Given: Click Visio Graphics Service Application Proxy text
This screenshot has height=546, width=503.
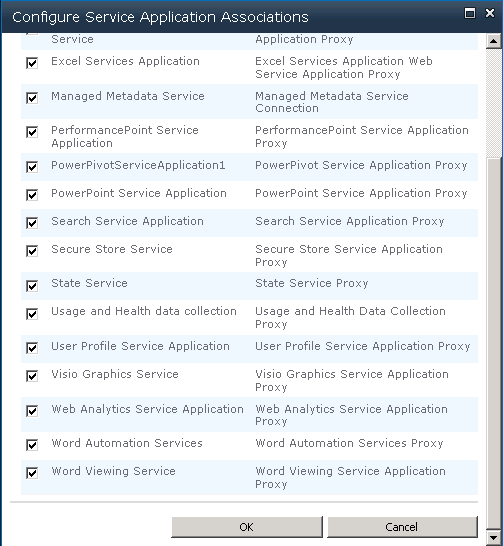Looking at the screenshot, I should 352,380.
